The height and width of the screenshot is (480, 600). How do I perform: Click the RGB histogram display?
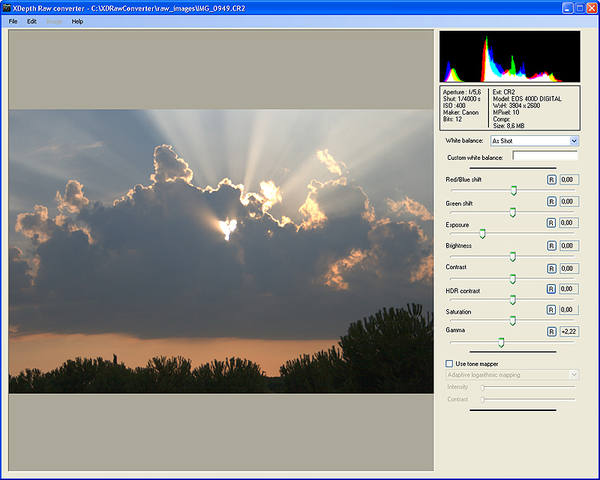pyautogui.click(x=509, y=56)
